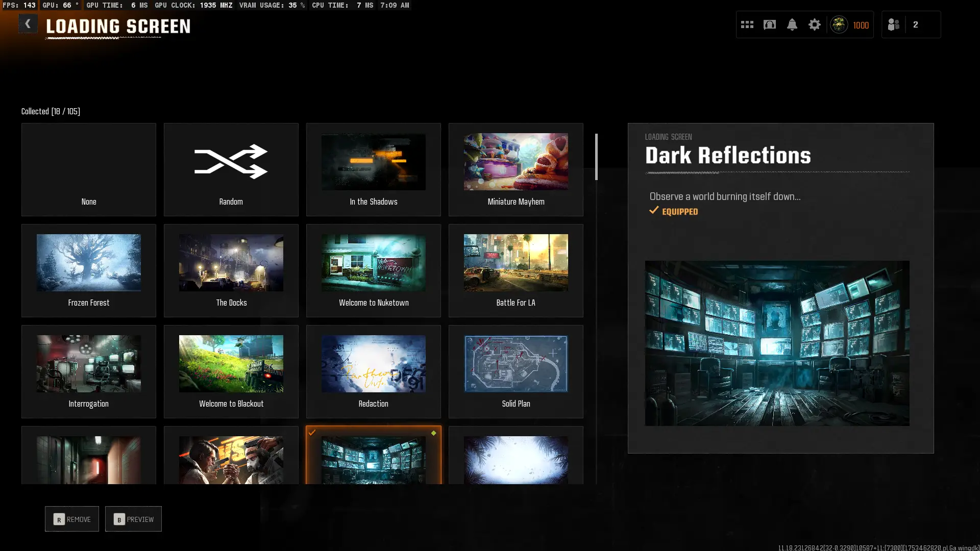Open the settings gear

[x=815, y=24]
